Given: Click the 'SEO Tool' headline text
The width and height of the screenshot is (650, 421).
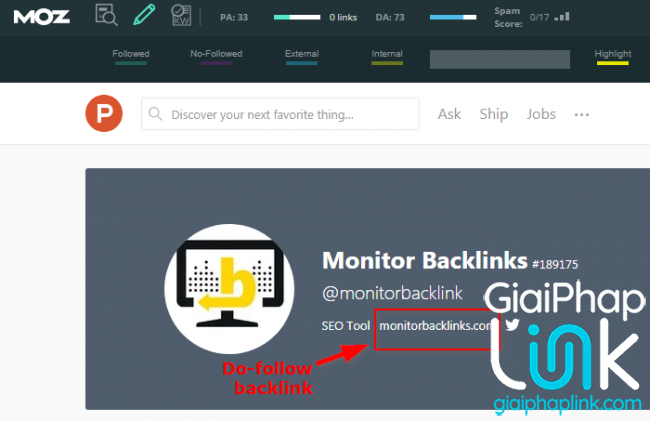Looking at the screenshot, I should (x=346, y=326).
